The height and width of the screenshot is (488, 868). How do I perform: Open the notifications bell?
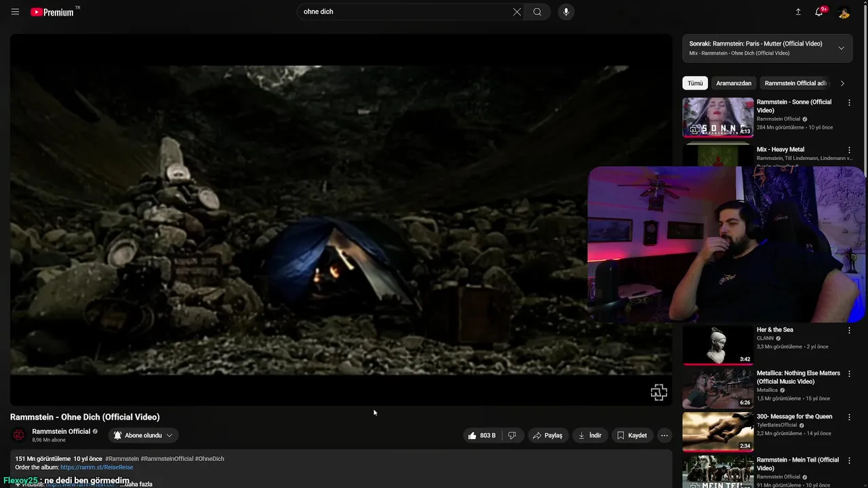pos(819,12)
